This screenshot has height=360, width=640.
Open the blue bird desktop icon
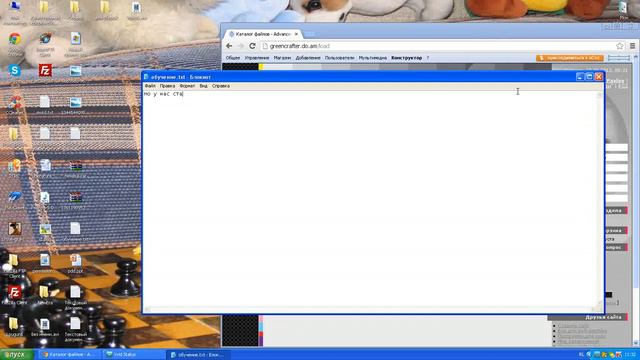click(x=15, y=197)
